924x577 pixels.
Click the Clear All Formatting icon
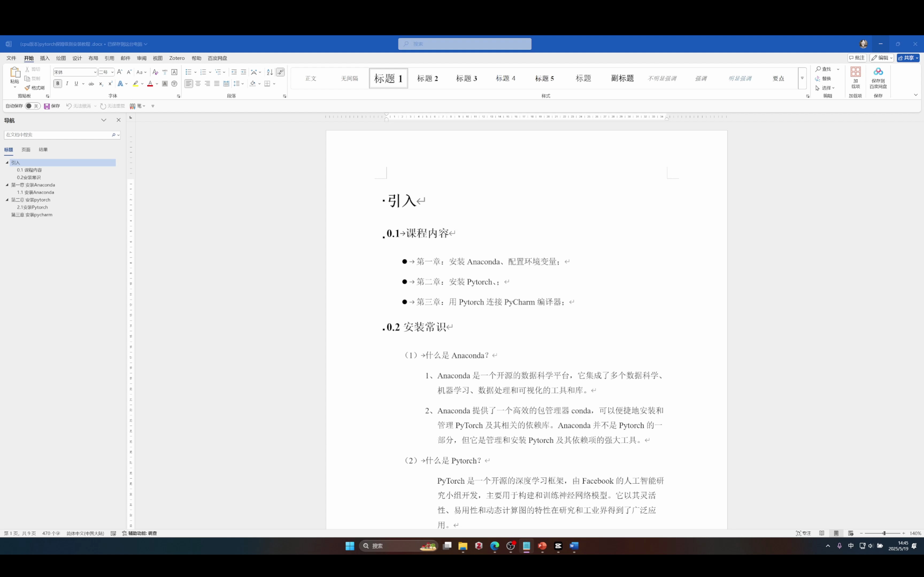(x=155, y=72)
